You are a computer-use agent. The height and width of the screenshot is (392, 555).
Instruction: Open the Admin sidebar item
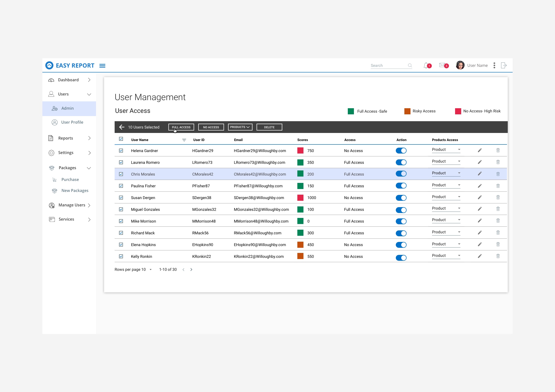pos(69,108)
